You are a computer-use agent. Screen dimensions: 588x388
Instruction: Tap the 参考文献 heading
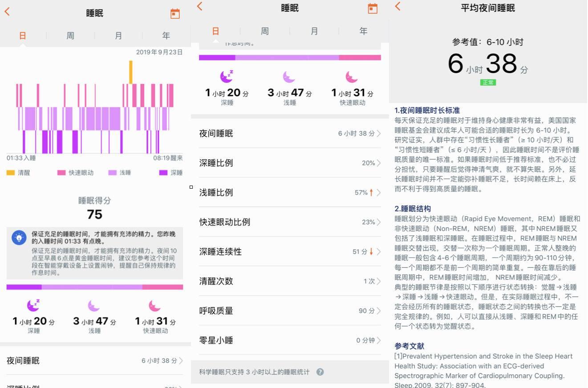click(x=409, y=346)
